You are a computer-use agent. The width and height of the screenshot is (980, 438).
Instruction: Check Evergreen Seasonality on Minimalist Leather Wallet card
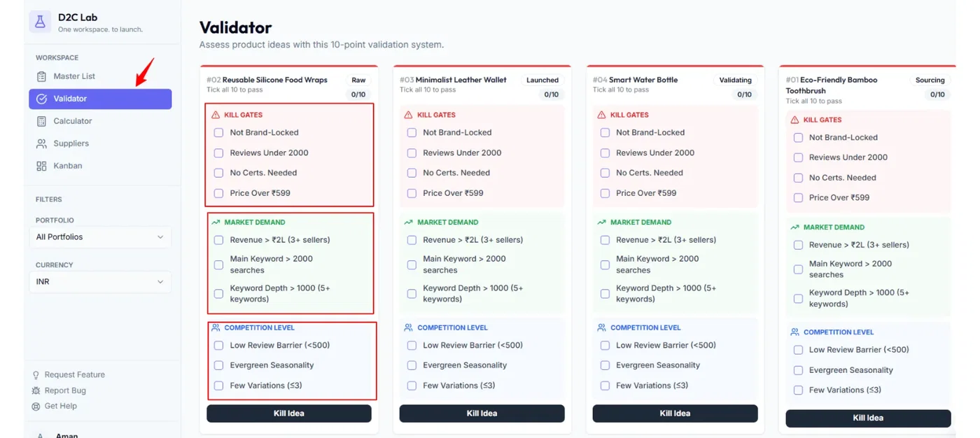point(412,365)
